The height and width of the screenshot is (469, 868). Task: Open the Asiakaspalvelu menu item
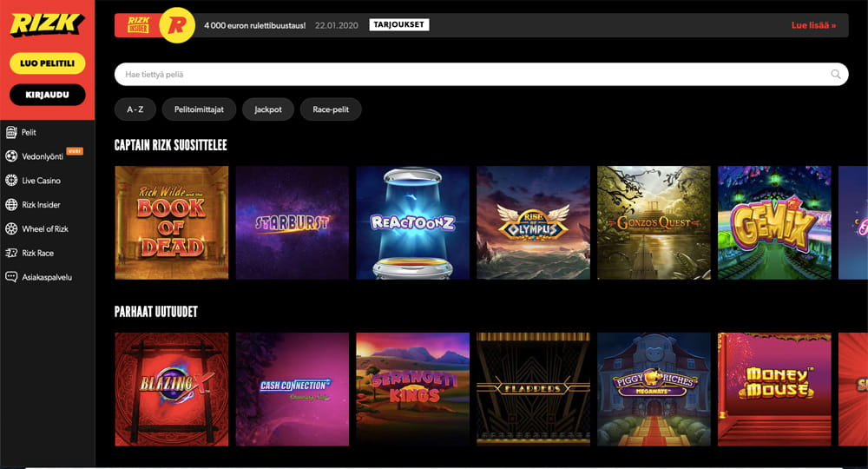[47, 277]
